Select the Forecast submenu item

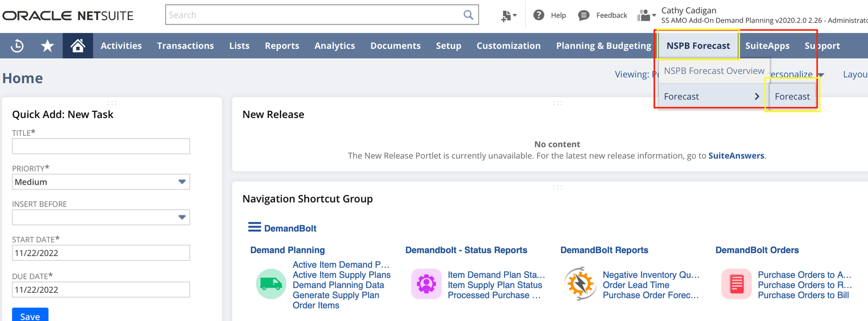pyautogui.click(x=792, y=97)
